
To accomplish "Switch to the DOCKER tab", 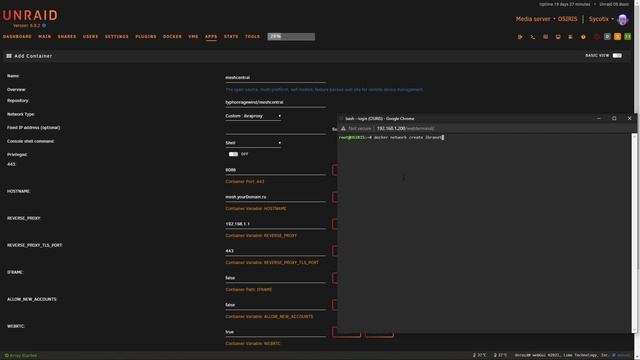I will pyautogui.click(x=172, y=37).
